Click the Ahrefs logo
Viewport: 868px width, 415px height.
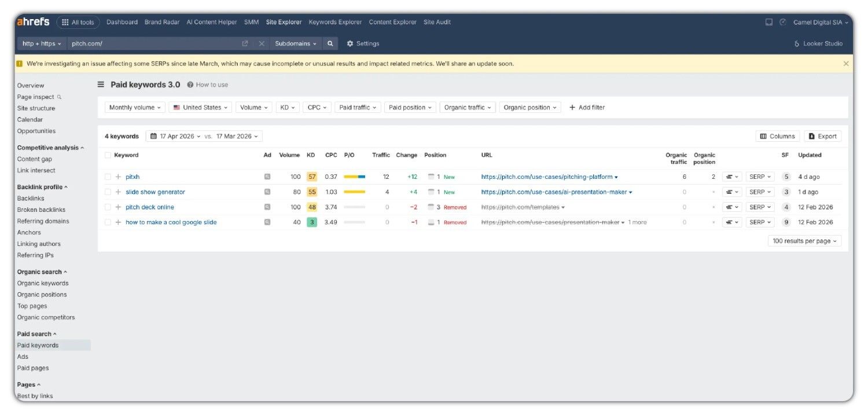(x=34, y=22)
